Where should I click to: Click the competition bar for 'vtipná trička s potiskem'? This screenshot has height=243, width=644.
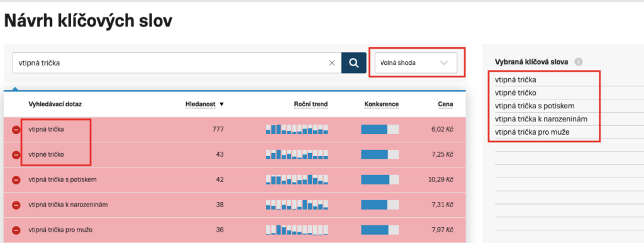(380, 179)
